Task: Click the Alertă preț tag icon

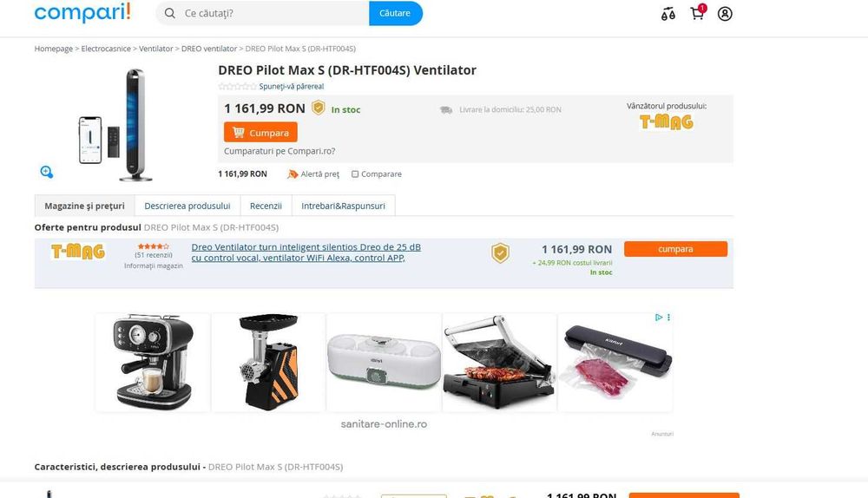Action: pos(293,174)
